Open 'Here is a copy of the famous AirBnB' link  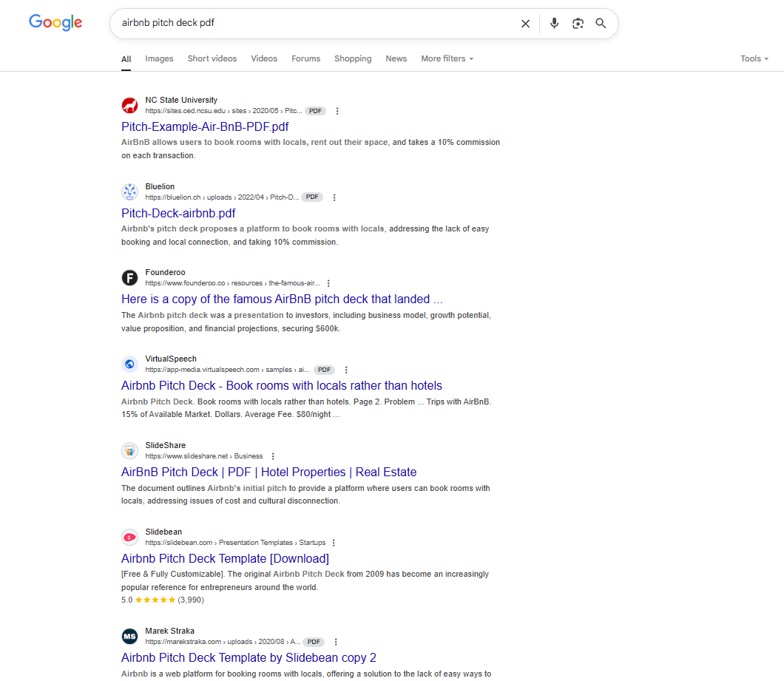point(282,299)
